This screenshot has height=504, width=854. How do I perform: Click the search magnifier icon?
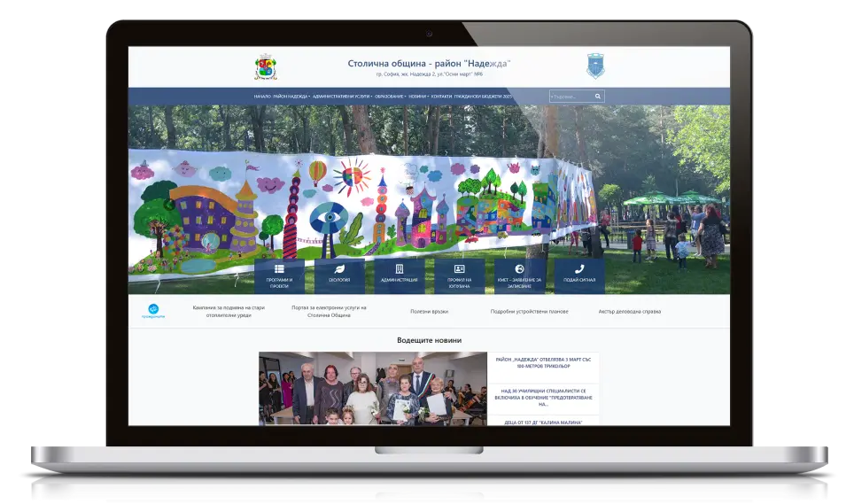(x=598, y=96)
